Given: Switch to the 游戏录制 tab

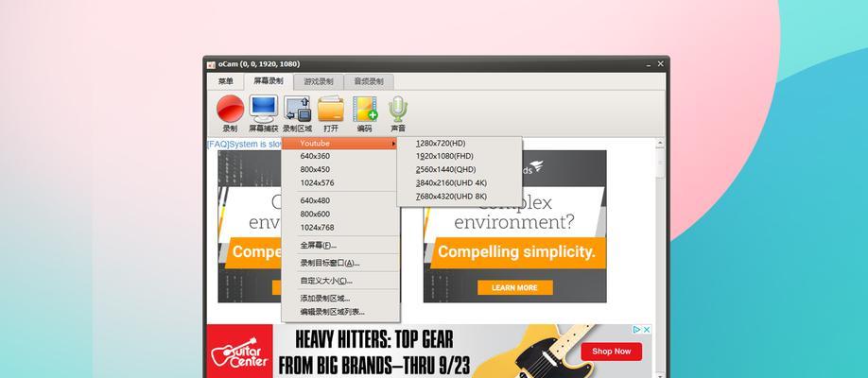Looking at the screenshot, I should click(x=319, y=81).
